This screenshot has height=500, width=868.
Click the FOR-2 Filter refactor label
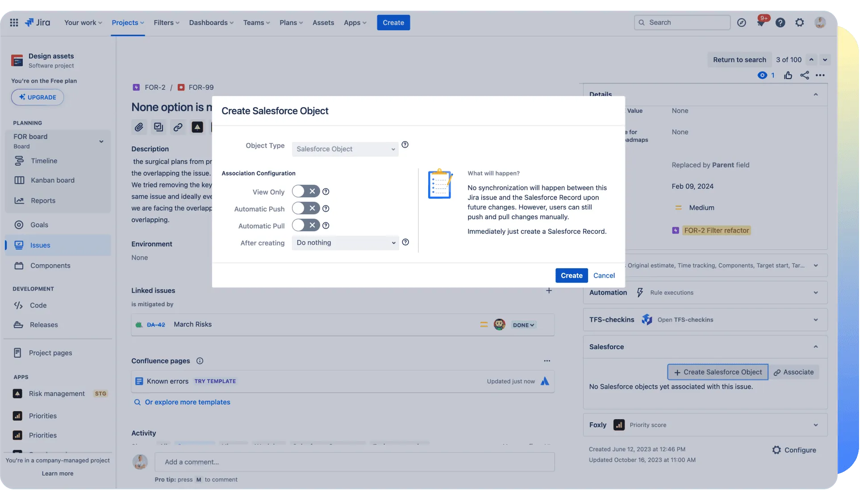pos(716,230)
